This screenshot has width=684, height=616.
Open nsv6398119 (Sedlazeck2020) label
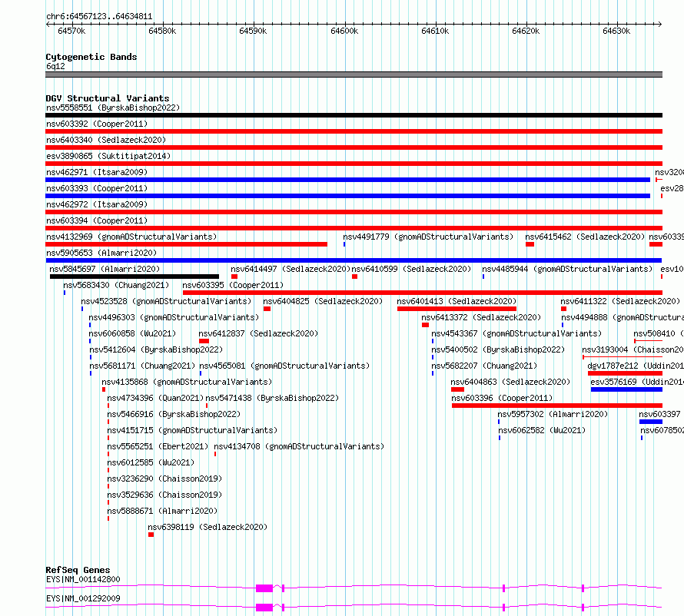click(208, 527)
